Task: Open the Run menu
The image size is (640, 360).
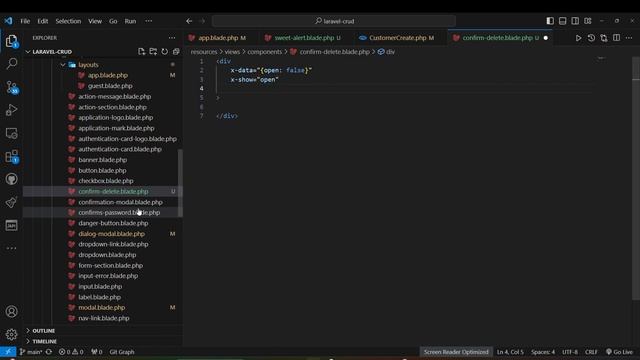Action: pos(130,21)
